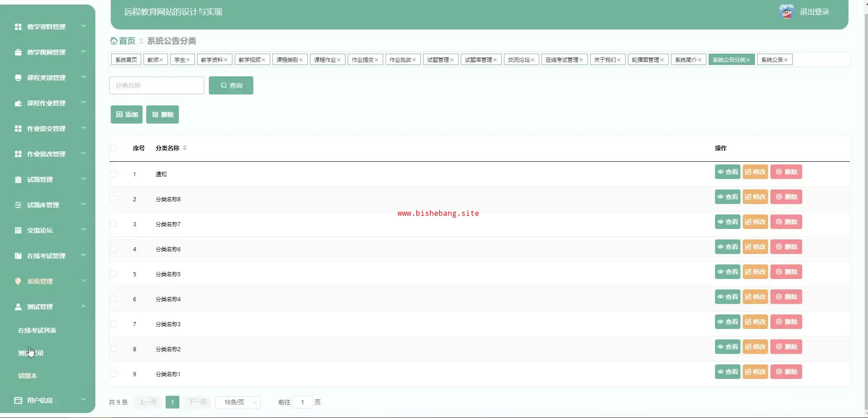This screenshot has width=868, height=418.
Task: Check the checkbox for row 分类名称8
Action: pyautogui.click(x=113, y=199)
